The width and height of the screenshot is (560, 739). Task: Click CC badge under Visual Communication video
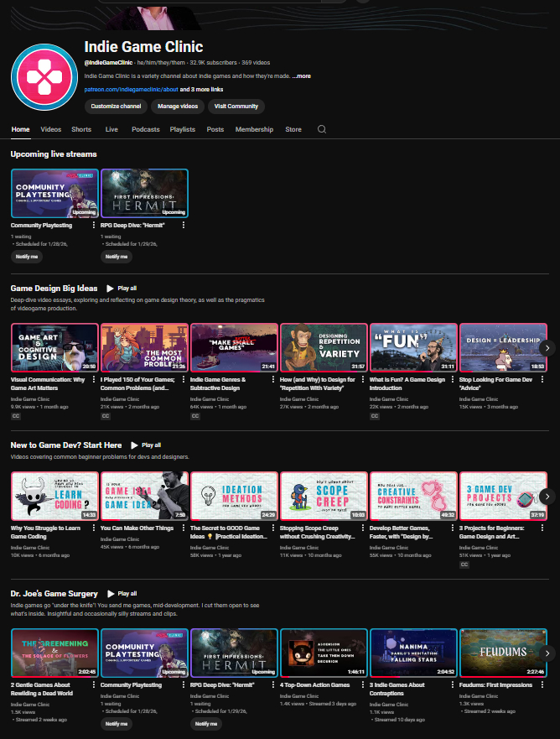click(x=15, y=415)
